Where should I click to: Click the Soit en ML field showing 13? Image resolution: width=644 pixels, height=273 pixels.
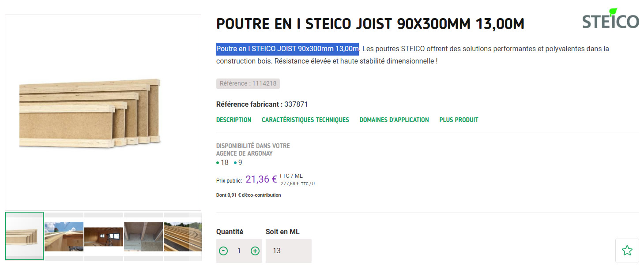288,251
